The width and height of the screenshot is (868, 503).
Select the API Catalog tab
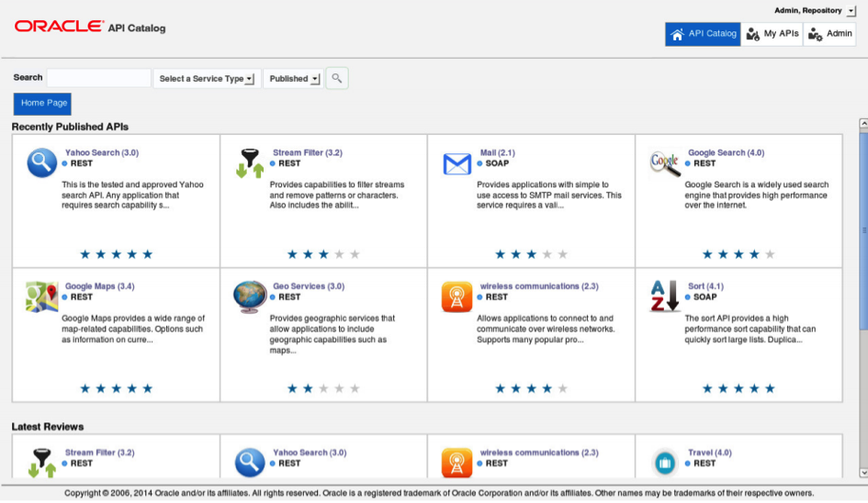(x=704, y=34)
